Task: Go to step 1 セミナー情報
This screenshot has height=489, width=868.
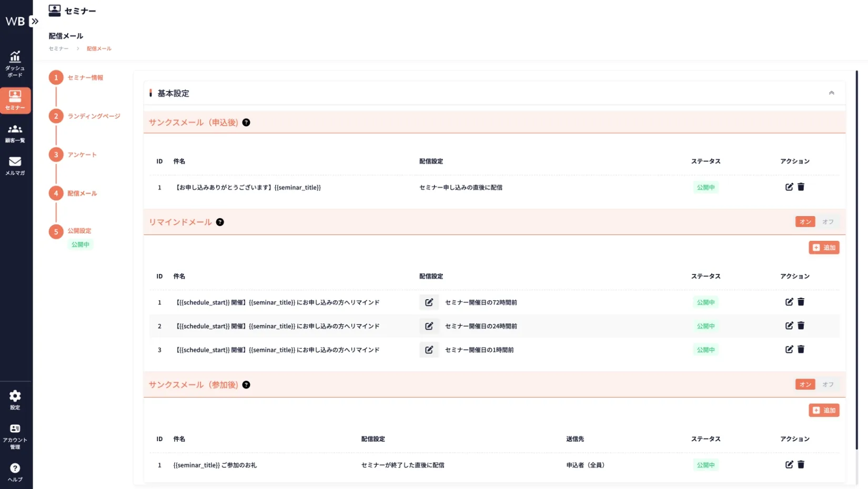Action: [76, 77]
